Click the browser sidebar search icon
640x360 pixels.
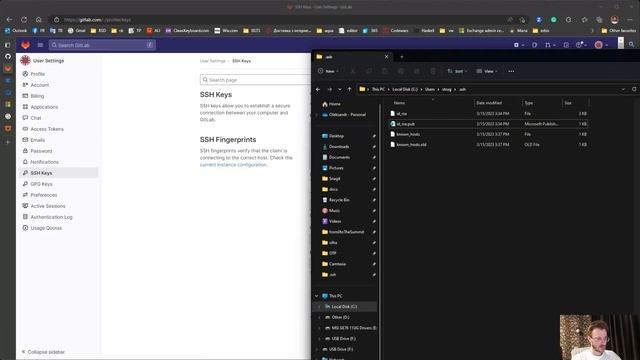(x=631, y=44)
